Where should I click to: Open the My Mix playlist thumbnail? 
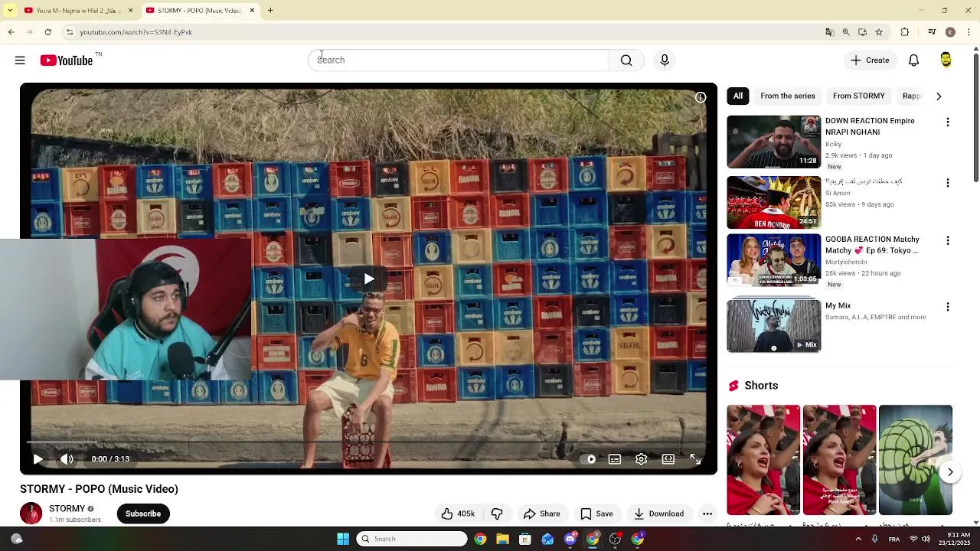point(773,326)
